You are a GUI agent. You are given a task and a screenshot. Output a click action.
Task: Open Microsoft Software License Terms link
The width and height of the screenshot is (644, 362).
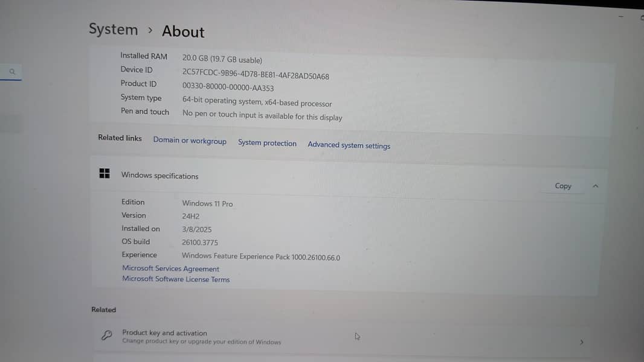[x=176, y=279]
